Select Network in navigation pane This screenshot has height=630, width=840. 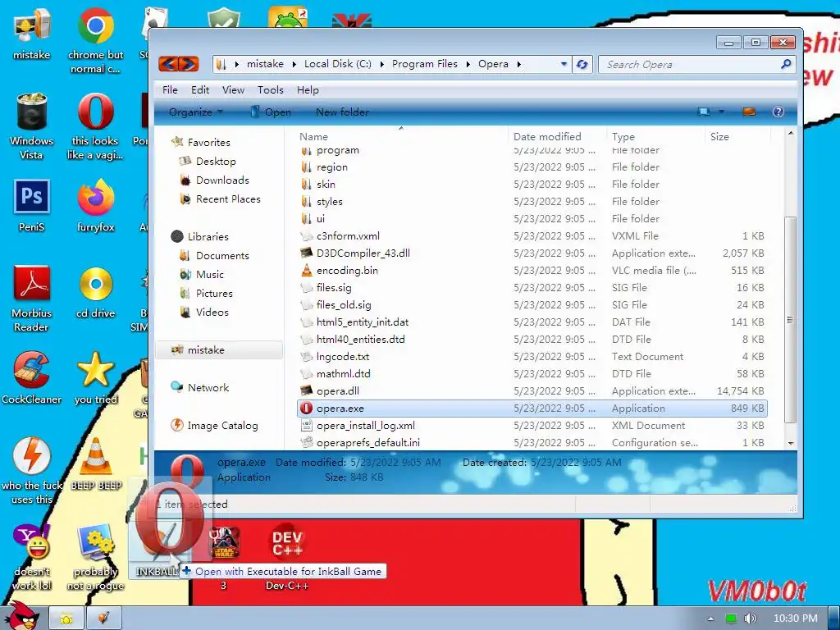[x=208, y=388]
